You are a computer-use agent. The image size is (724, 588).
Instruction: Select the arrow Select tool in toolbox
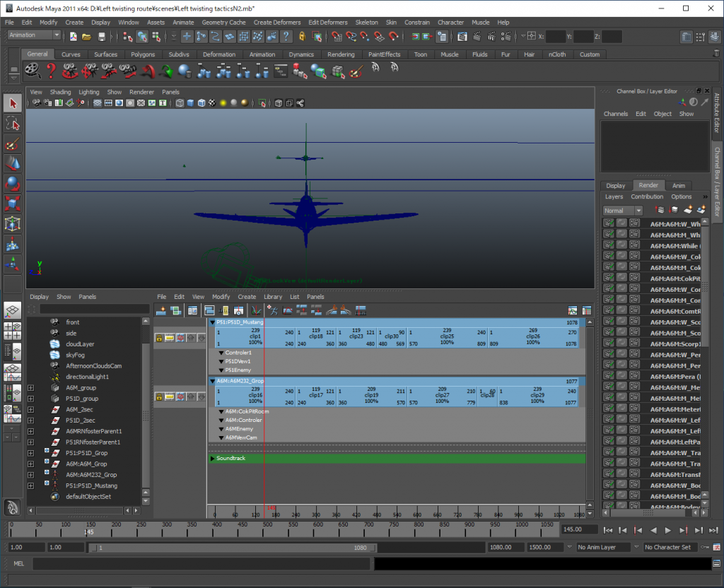pos(13,103)
